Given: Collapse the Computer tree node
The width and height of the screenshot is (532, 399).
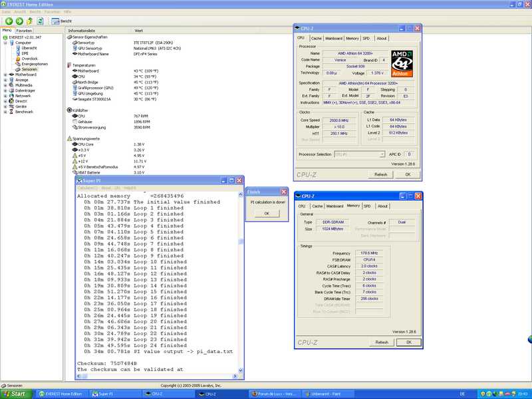Looking at the screenshot, I should [5, 43].
